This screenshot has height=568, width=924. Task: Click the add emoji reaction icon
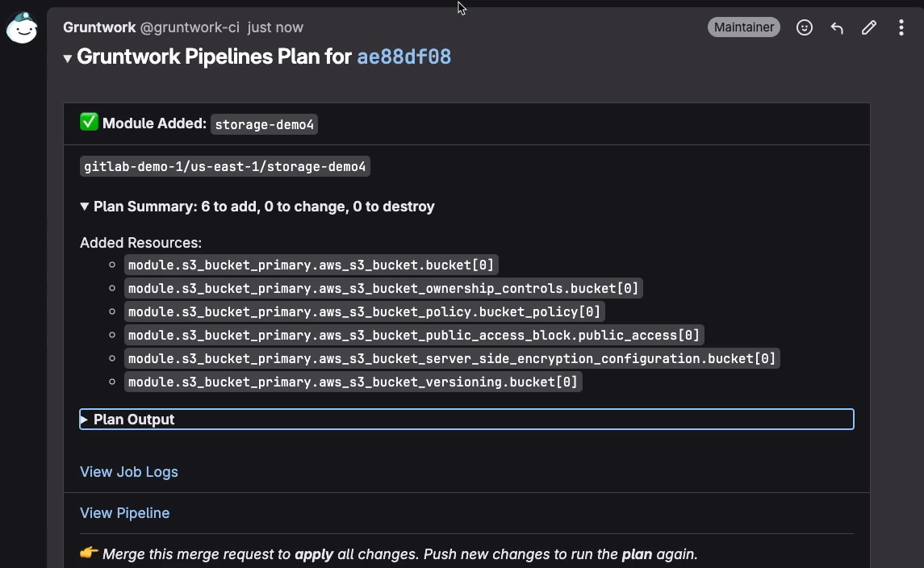[805, 27]
